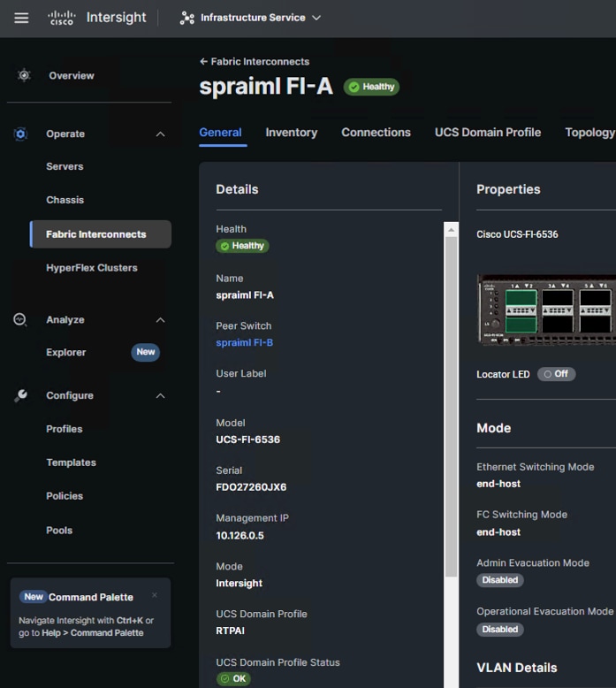Open Chassis in the sidebar
Image resolution: width=616 pixels, height=688 pixels.
(65, 200)
